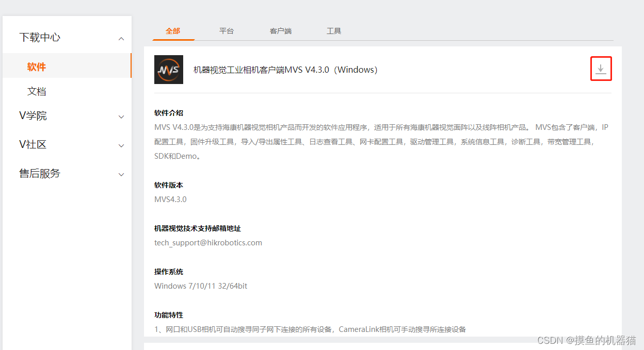Click the line starting 1、网口和USB相机可自动搜寻
Viewport: 644px width, 350px height.
click(x=310, y=329)
